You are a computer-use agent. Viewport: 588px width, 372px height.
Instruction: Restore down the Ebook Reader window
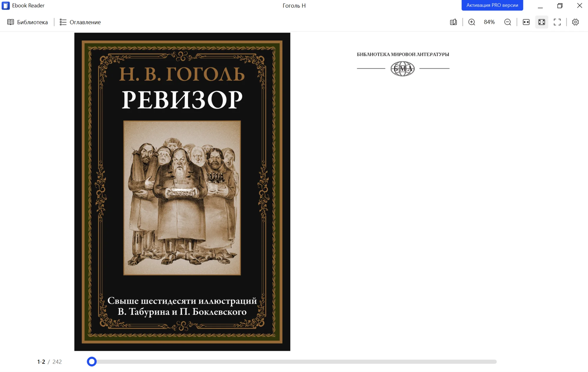(560, 6)
